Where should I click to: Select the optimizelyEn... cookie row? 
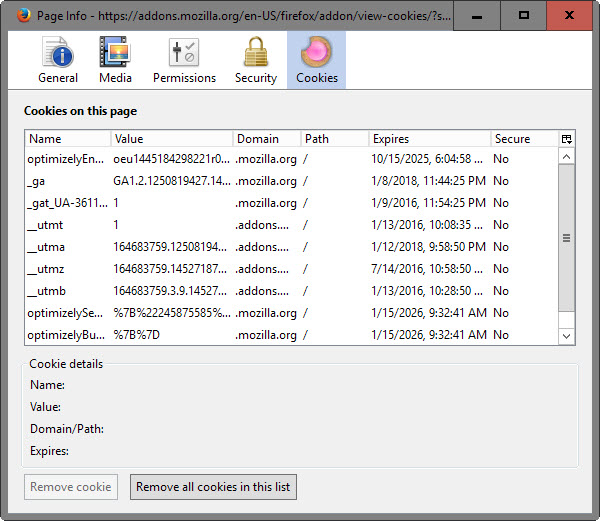pyautogui.click(x=292, y=159)
